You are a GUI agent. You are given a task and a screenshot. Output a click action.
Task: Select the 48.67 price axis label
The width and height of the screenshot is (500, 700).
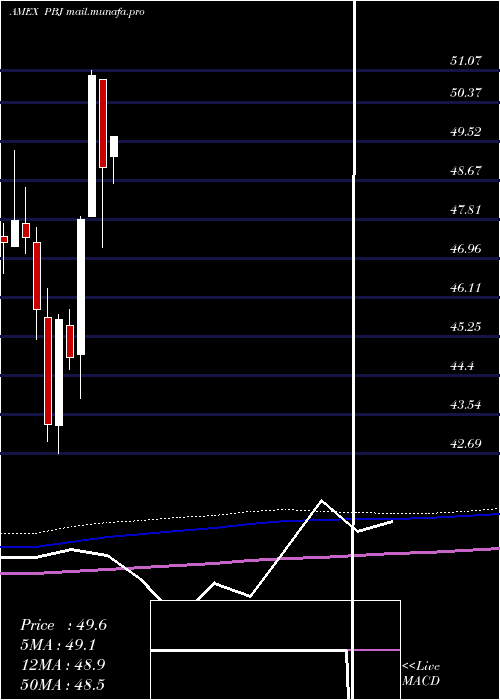[466, 170]
